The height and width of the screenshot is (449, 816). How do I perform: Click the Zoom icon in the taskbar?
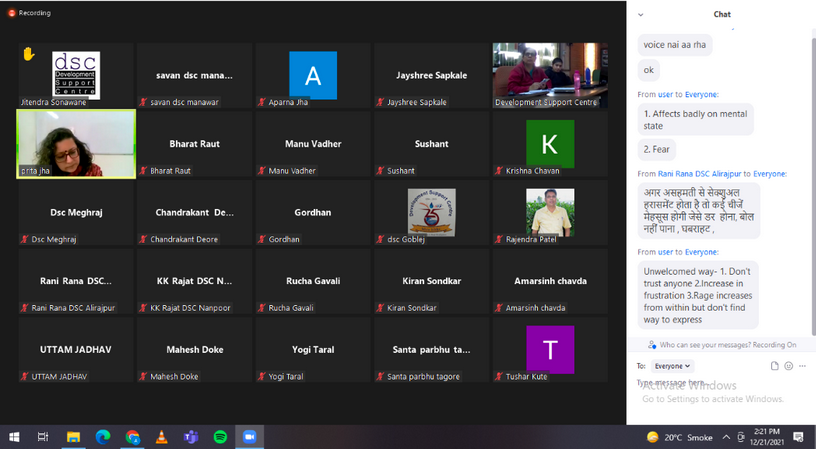click(249, 437)
